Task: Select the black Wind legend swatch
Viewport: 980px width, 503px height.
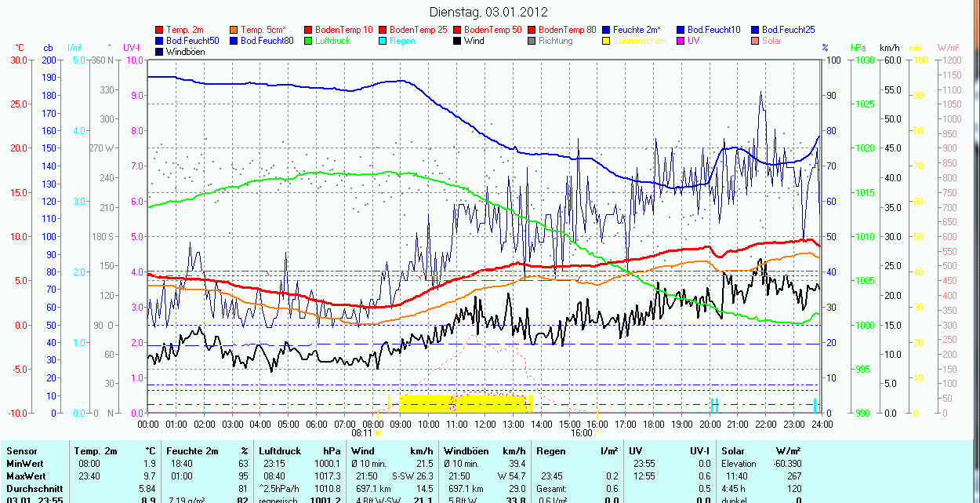Action: click(458, 41)
